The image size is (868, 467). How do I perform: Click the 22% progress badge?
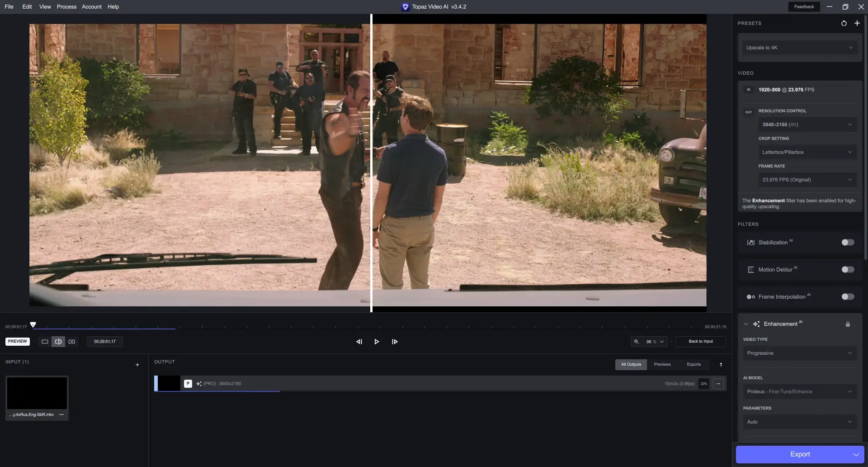pos(704,384)
